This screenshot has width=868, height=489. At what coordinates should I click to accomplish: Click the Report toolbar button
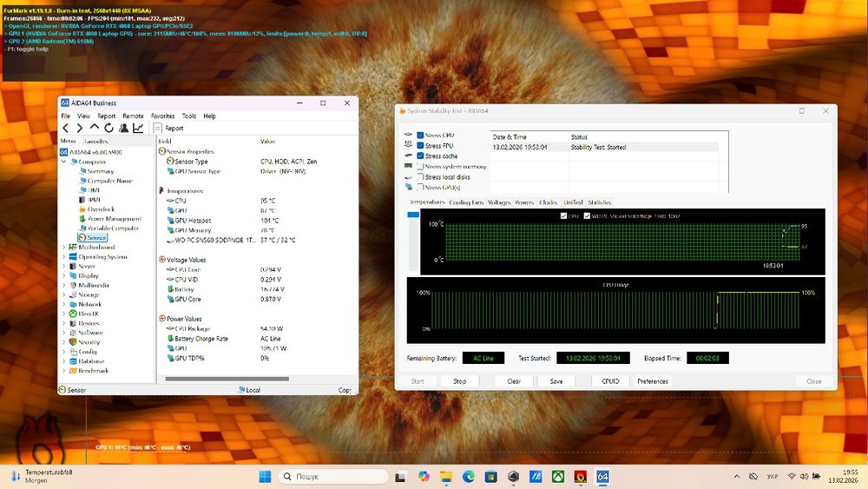pyautogui.click(x=168, y=128)
